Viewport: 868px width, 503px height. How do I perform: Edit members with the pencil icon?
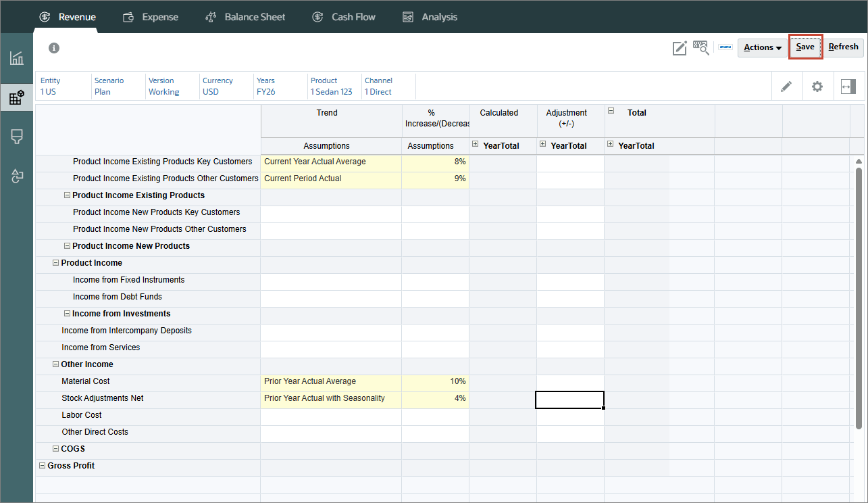[786, 87]
